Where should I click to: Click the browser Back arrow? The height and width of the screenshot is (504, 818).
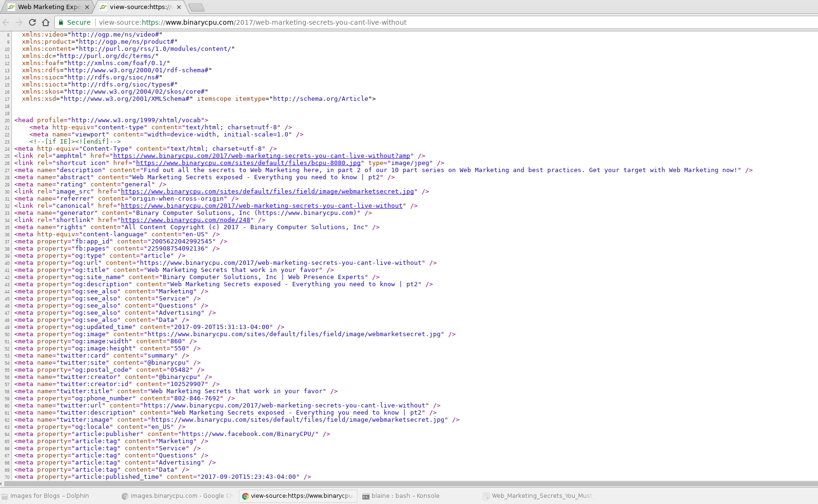click(x=6, y=22)
